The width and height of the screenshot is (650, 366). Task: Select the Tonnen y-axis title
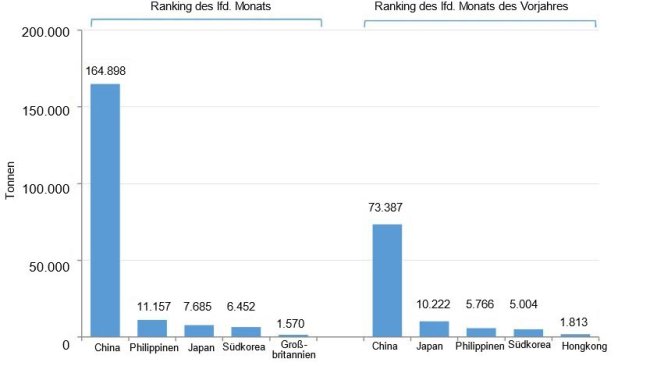(10, 180)
